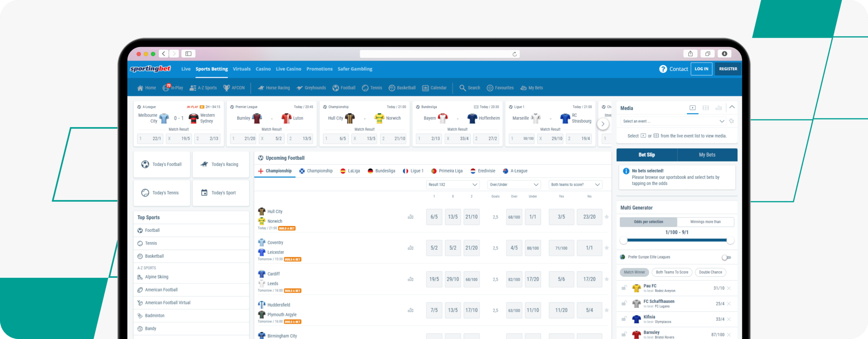Select Winnings more than option
This screenshot has width=868, height=339.
[706, 222]
